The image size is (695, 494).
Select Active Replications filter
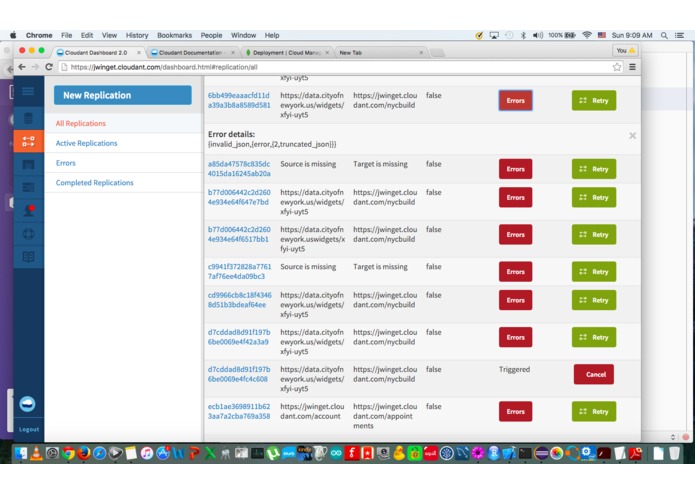pos(86,143)
